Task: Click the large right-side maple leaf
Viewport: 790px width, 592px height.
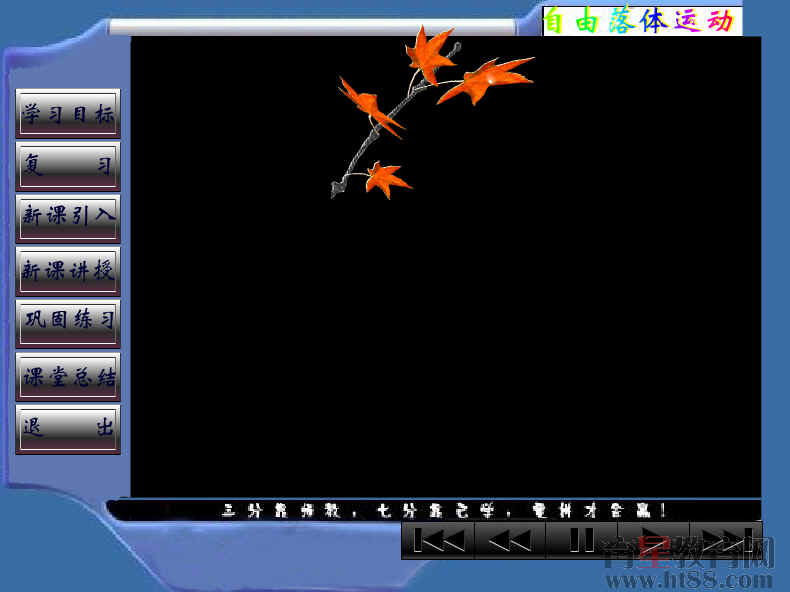Action: click(x=486, y=78)
